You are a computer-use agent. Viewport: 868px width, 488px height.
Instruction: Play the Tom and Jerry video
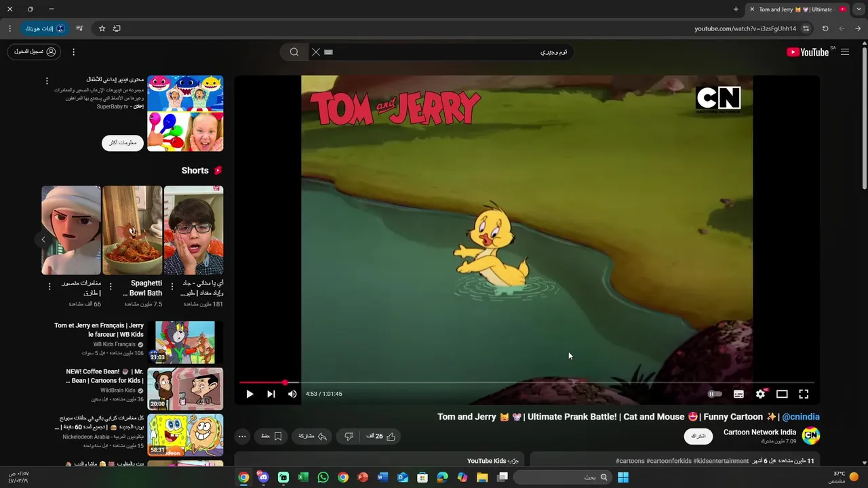250,394
